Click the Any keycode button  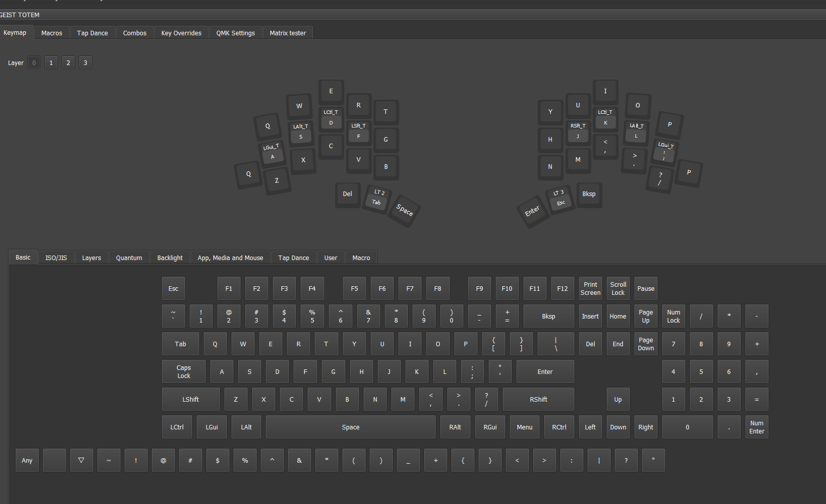click(27, 460)
